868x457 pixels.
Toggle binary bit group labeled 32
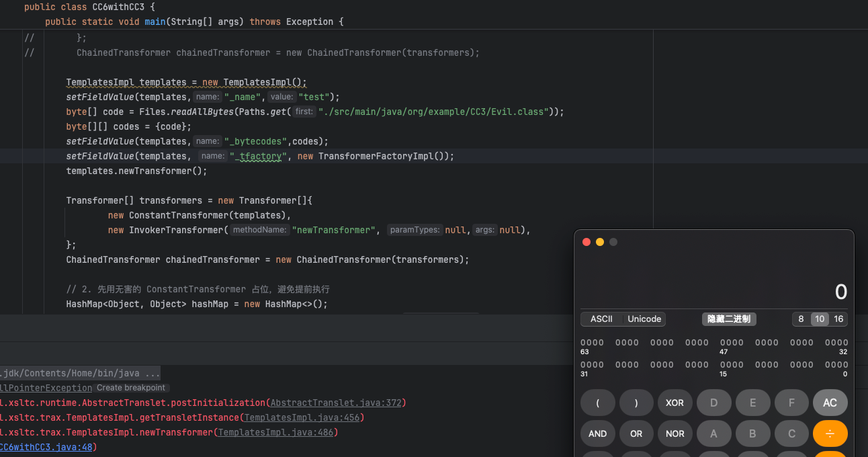836,343
